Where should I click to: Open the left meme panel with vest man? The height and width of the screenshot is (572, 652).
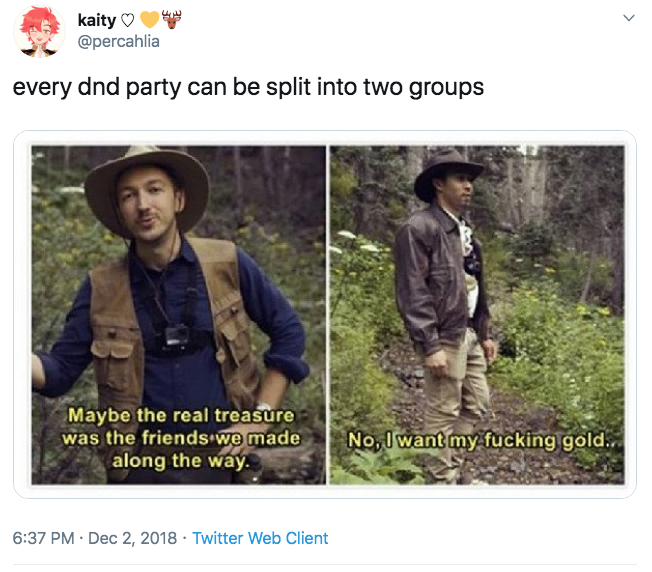tap(179, 315)
